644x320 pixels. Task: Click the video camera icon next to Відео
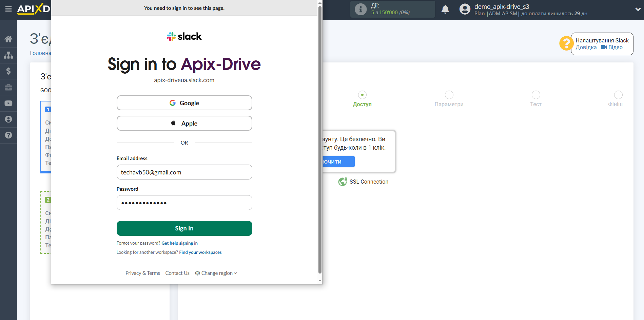pyautogui.click(x=604, y=48)
